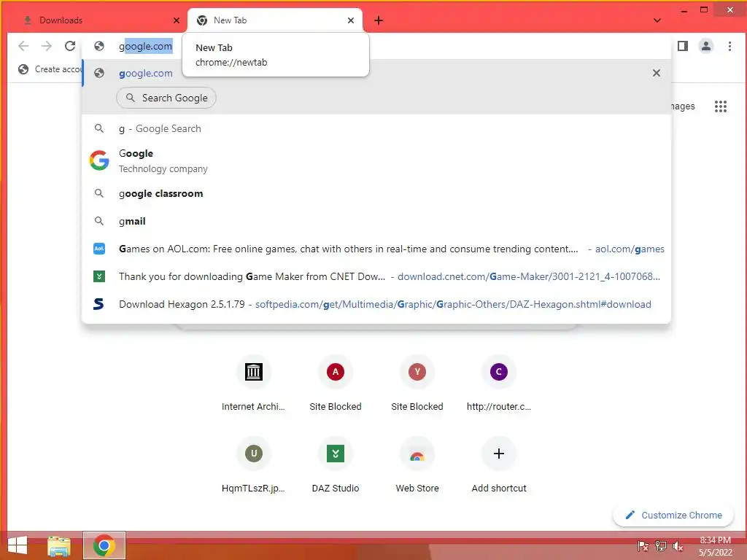This screenshot has height=560, width=747.
Task: Click the Action Center flag tray icon
Action: [643, 546]
